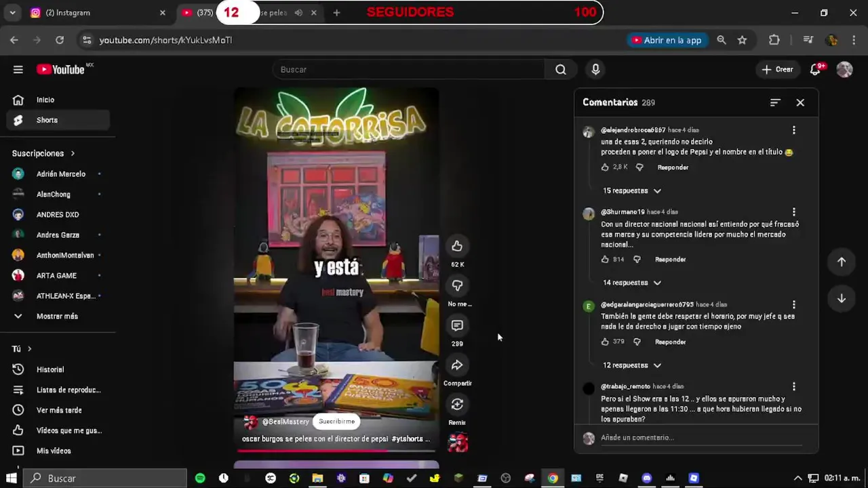The height and width of the screenshot is (488, 868).
Task: Sort comments with the sort icon
Action: pyautogui.click(x=775, y=102)
